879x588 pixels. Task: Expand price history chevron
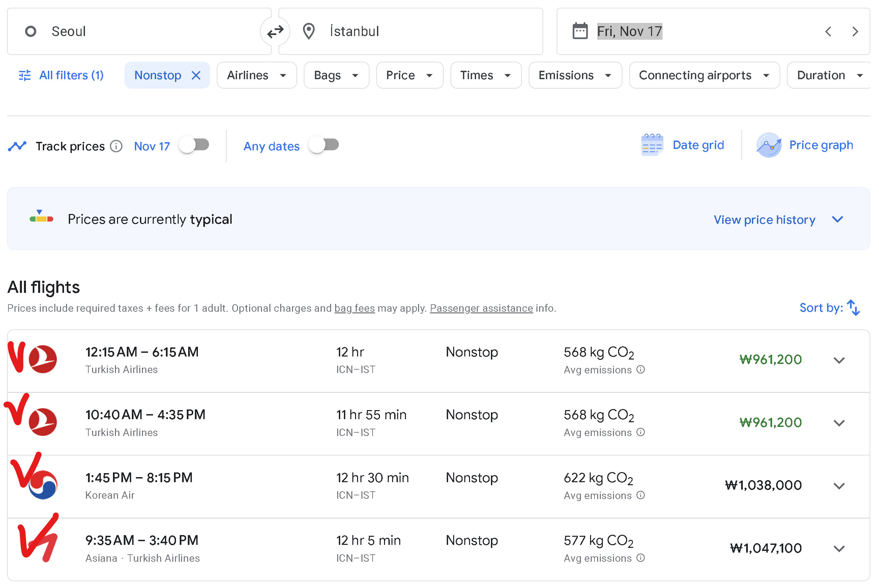coord(837,219)
